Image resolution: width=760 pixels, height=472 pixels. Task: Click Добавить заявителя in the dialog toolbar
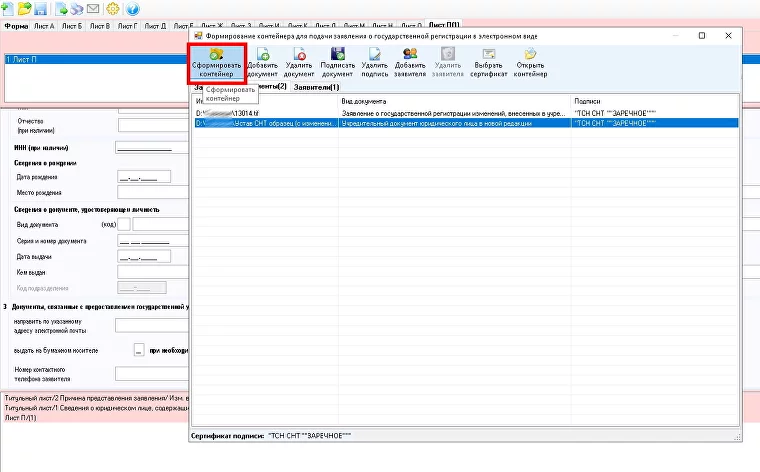point(410,63)
